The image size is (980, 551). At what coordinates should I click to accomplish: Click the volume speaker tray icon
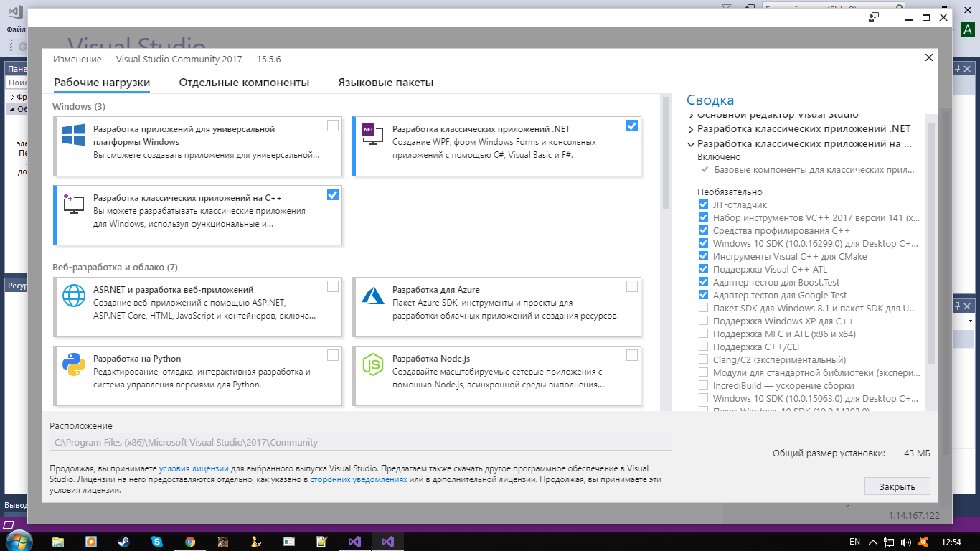tap(906, 542)
